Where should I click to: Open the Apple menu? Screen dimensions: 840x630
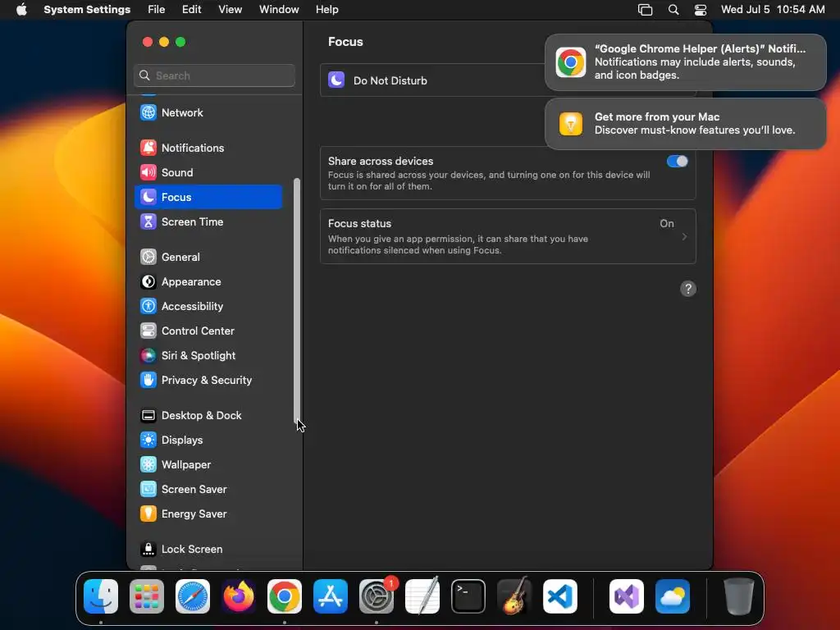(21, 10)
